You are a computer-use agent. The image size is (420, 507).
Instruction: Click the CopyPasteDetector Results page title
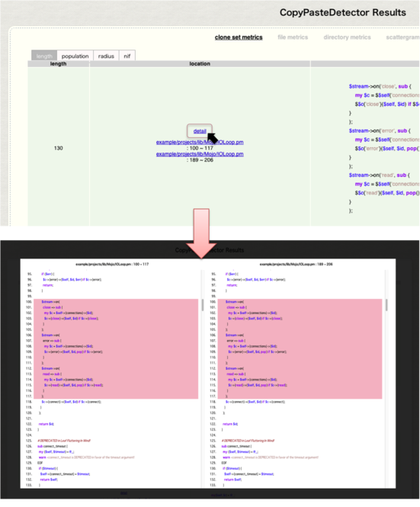pyautogui.click(x=343, y=12)
